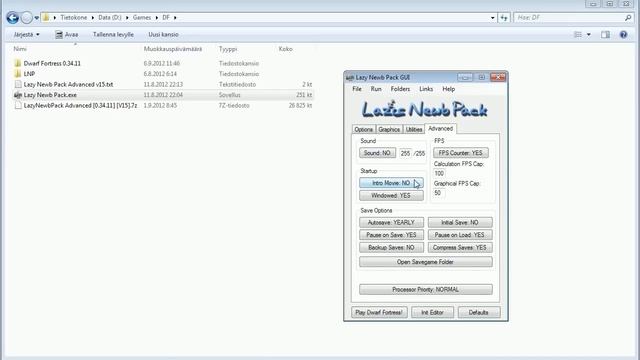Toggle the Windowed: YES button
This screenshot has width=640, height=360.
coord(391,196)
